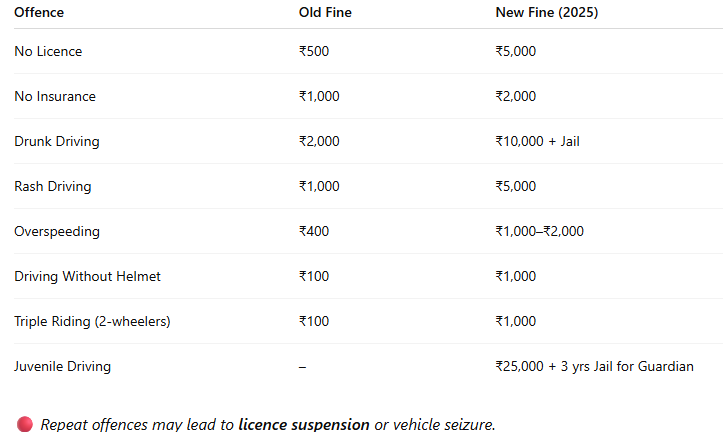Click the bold licence suspension text
Image resolution: width=723 pixels, height=432 pixels.
[304, 425]
